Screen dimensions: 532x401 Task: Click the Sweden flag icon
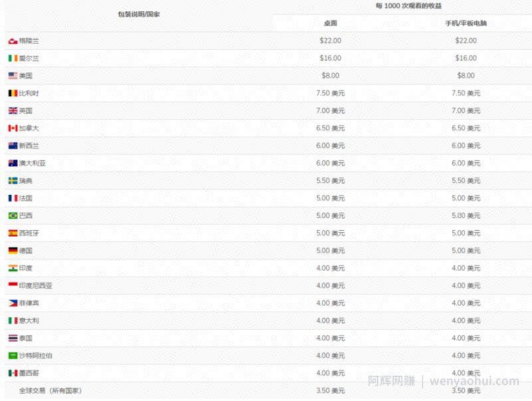click(13, 181)
